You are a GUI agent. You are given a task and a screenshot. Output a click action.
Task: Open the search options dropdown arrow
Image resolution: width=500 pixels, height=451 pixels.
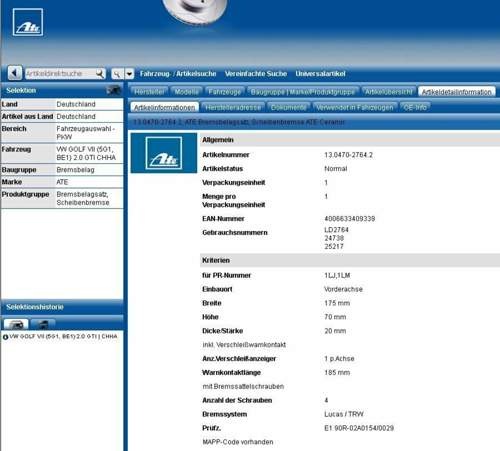(x=130, y=74)
